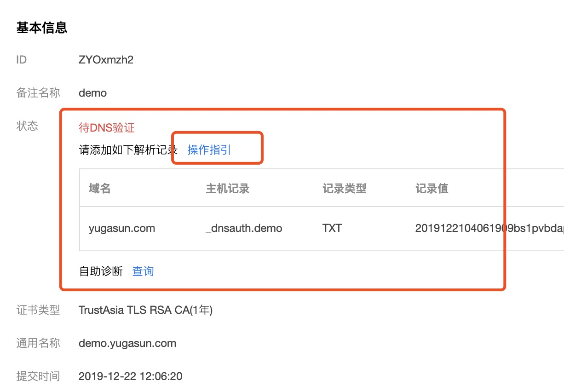Select the yugasun.com domain cell
Screen dimensions: 564x392
tap(122, 228)
